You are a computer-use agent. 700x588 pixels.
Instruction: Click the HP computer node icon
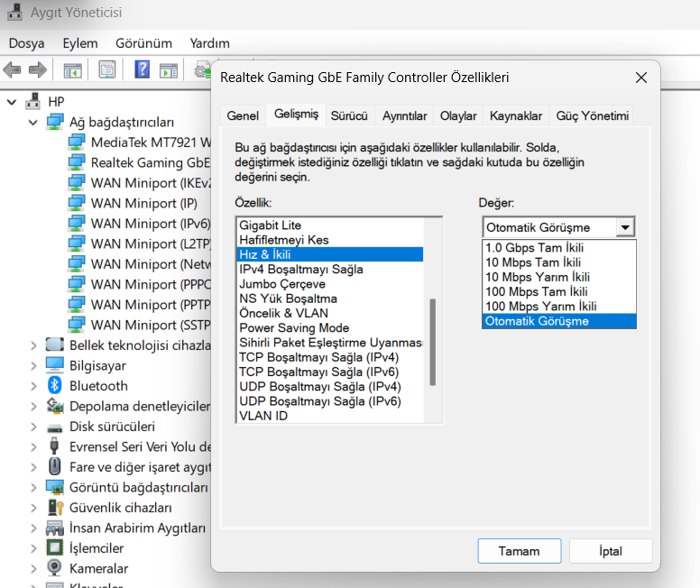tap(32, 101)
